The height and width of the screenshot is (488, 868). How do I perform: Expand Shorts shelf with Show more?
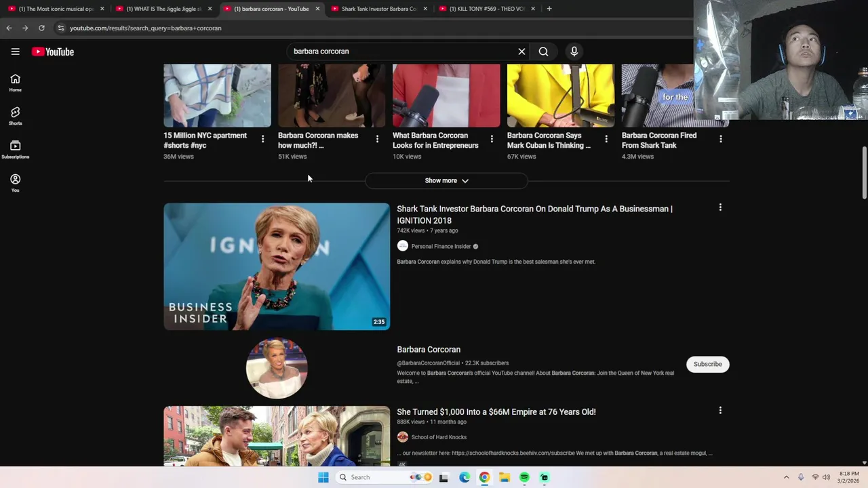(x=446, y=181)
